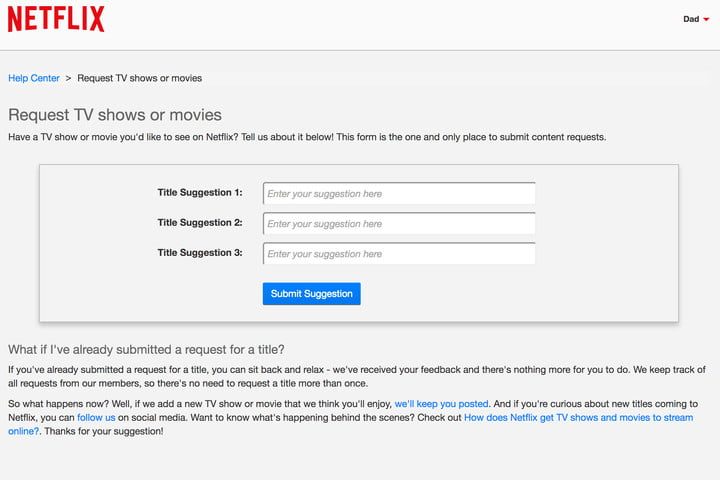This screenshot has height=480, width=720.
Task: Focus the Title Suggestion 1 field
Action: pos(399,193)
